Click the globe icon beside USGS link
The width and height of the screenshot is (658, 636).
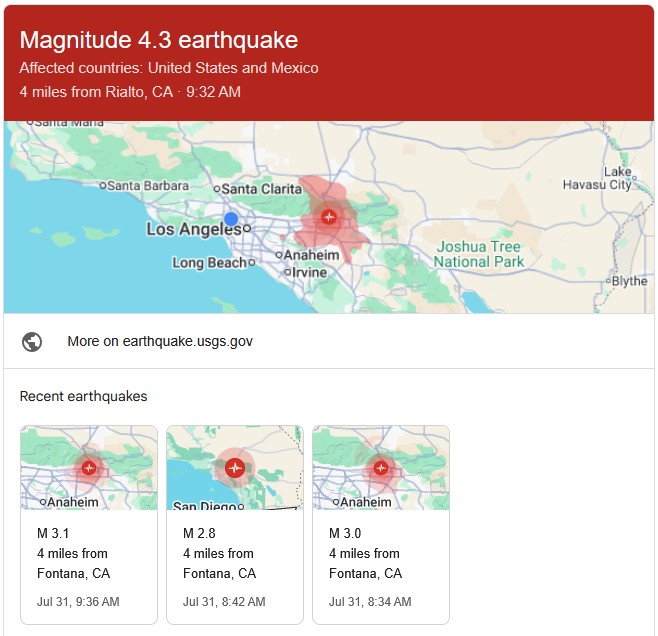(32, 341)
